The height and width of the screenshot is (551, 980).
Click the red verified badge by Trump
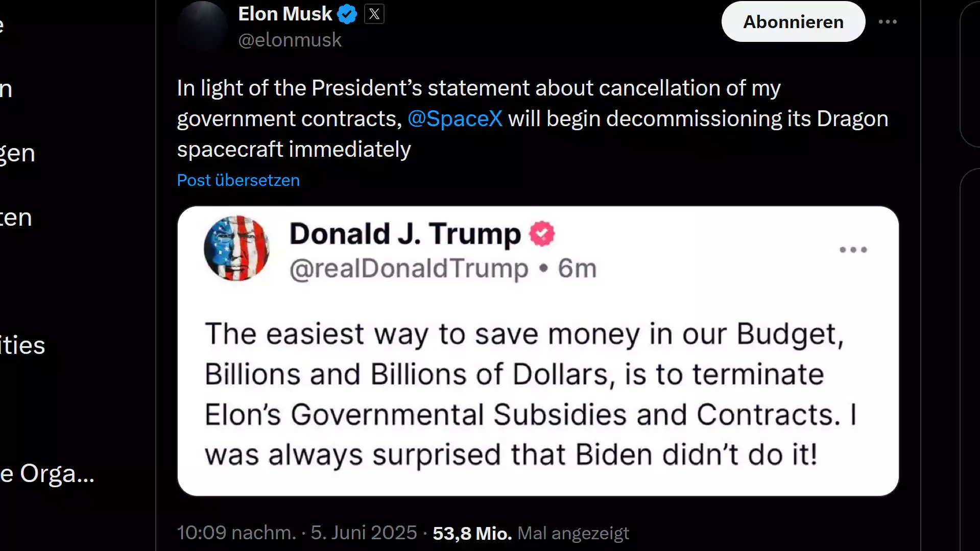coord(542,234)
